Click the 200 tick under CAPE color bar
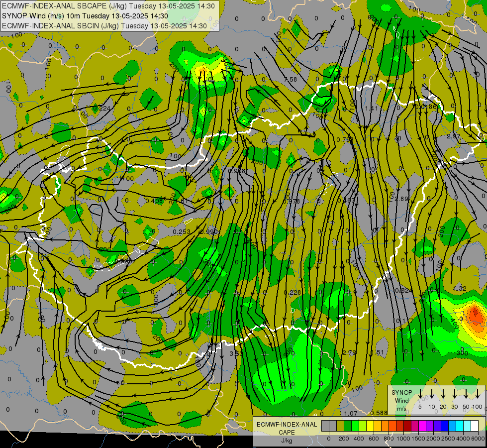487x448 pixels. pyautogui.click(x=344, y=439)
